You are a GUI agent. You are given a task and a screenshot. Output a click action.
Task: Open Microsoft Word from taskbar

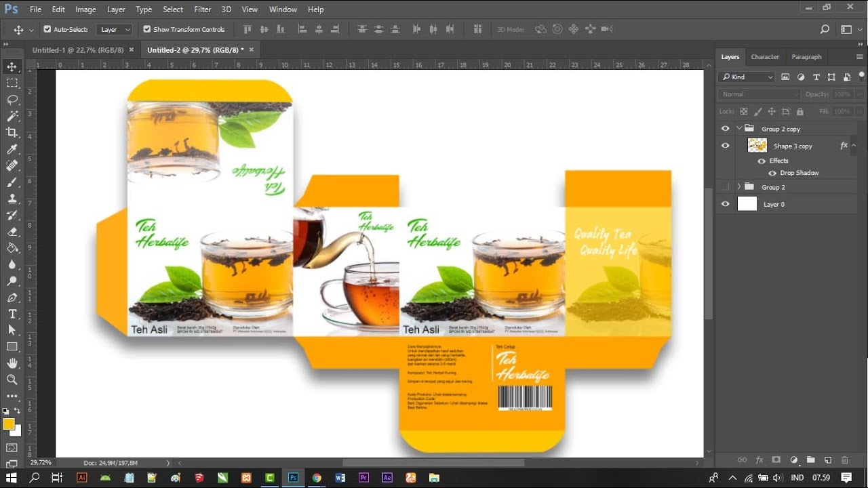(x=340, y=478)
